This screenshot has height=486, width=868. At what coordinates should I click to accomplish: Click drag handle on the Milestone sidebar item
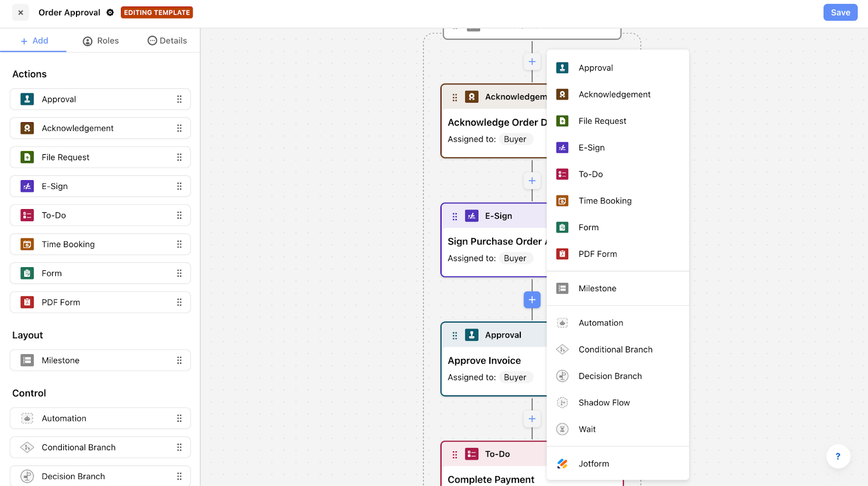(x=179, y=361)
